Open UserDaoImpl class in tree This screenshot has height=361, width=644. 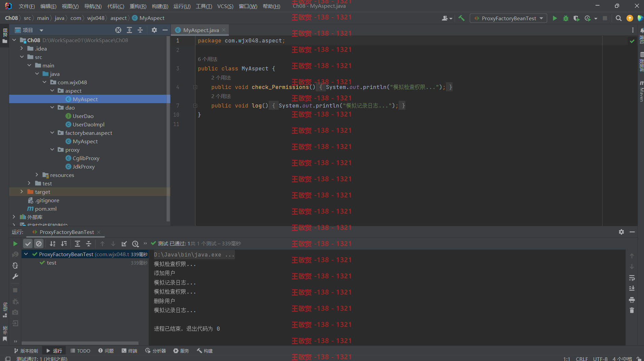(x=88, y=124)
